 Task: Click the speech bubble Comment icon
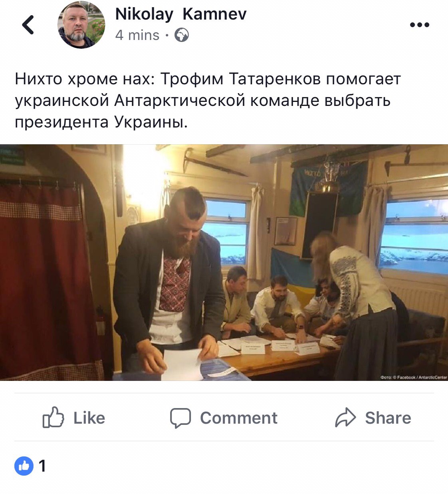[x=180, y=418]
